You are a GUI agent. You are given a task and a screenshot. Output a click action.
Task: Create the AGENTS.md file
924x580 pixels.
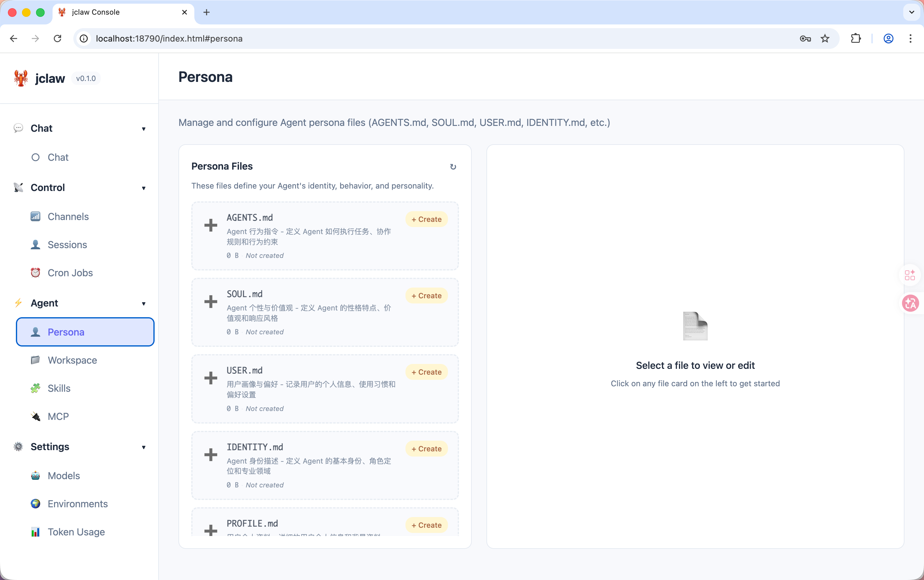click(427, 219)
